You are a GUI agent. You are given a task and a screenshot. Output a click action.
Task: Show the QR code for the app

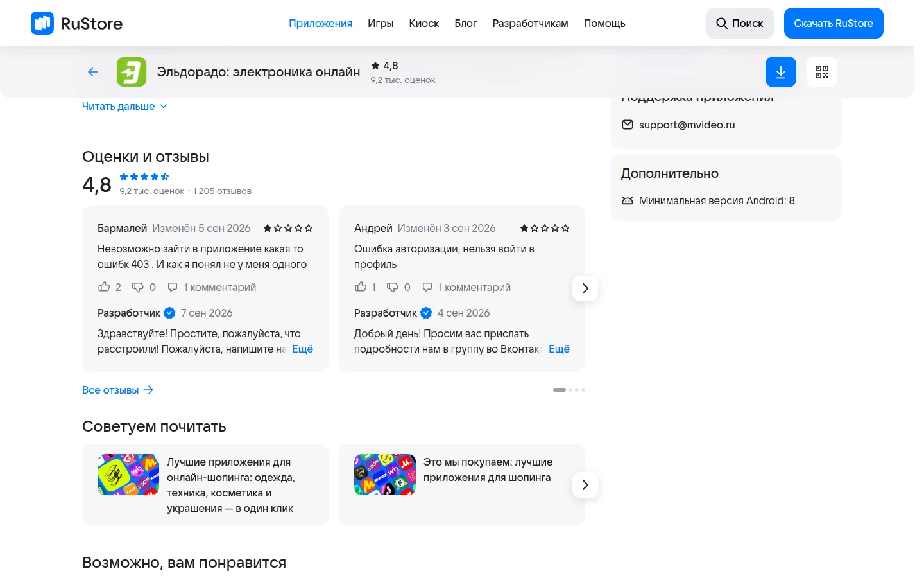click(x=822, y=72)
